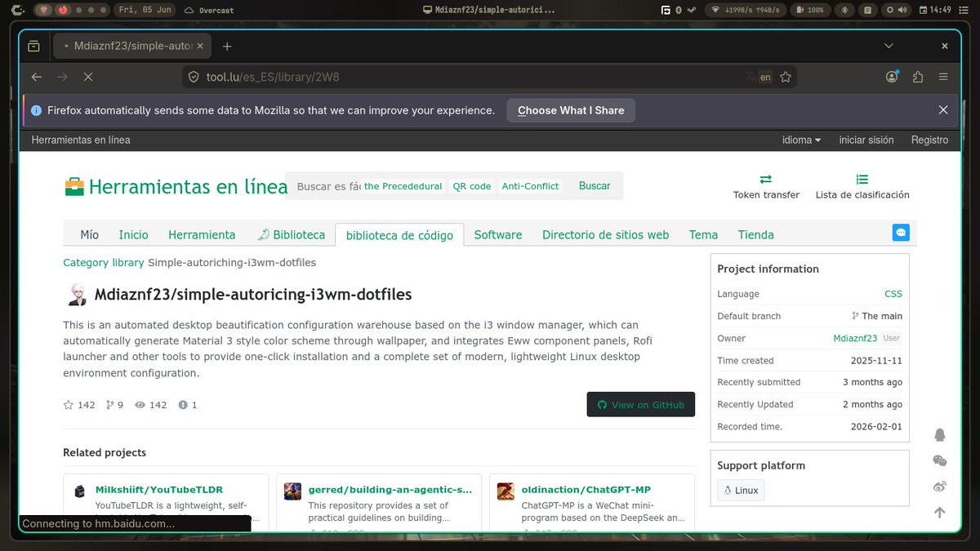The width and height of the screenshot is (980, 551).
Task: Open the Biblioteca tab
Action: pos(291,234)
